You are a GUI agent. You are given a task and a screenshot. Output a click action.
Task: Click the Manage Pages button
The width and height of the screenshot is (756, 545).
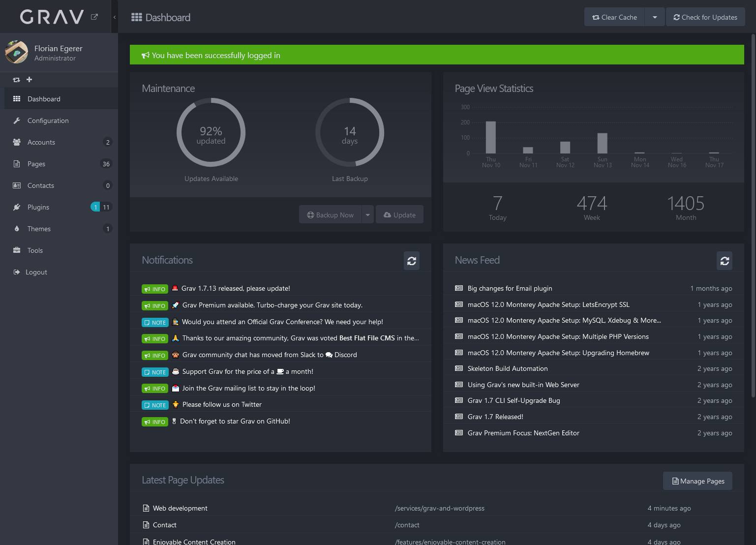(x=697, y=481)
